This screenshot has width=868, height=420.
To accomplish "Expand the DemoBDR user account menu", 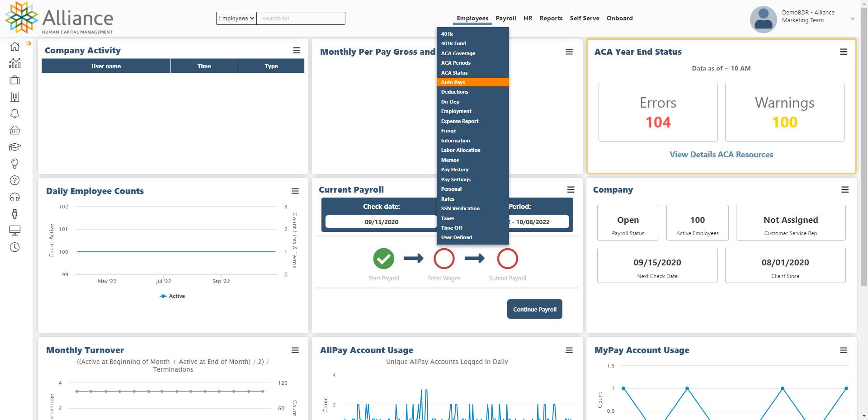I will click(852, 19).
